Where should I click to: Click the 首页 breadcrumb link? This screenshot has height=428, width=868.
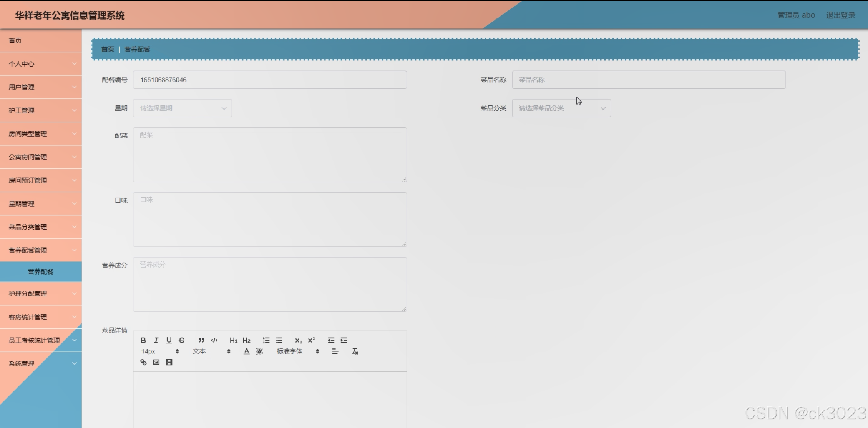coord(108,49)
